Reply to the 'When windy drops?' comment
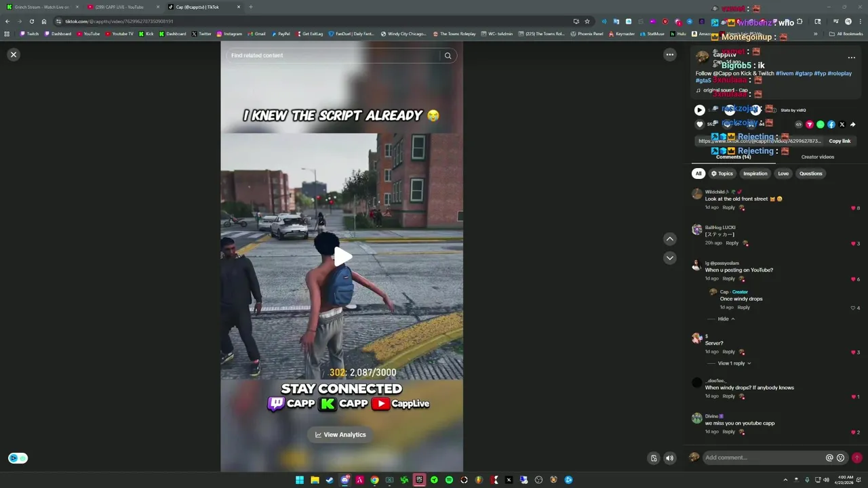 728,396
